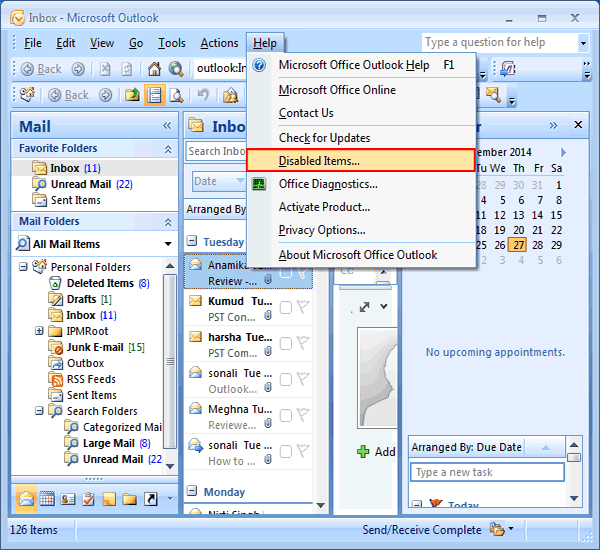Click the expand arrows icon in reading pane

pos(364,307)
